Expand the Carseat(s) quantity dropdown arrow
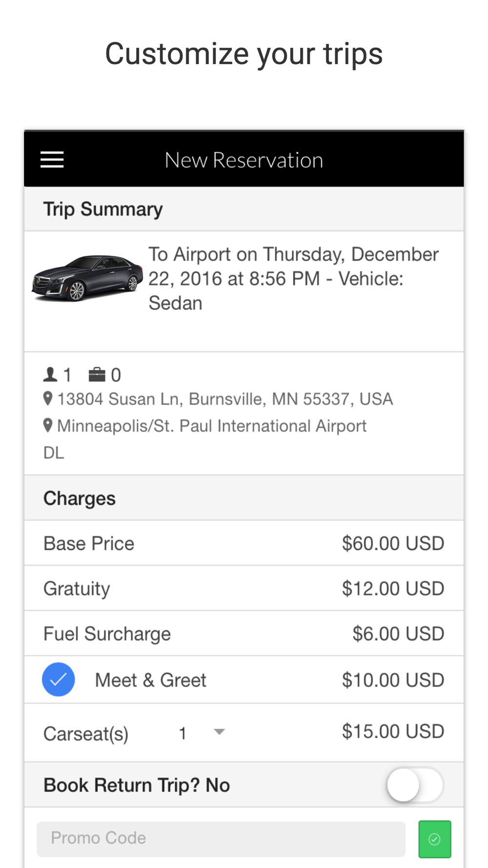Screen dimensions: 488x868 coord(219,731)
